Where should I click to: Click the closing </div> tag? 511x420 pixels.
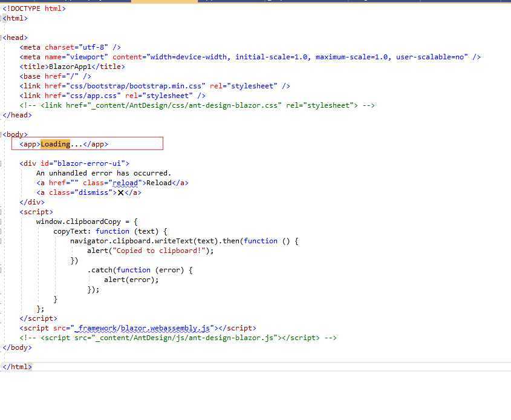[x=32, y=202]
